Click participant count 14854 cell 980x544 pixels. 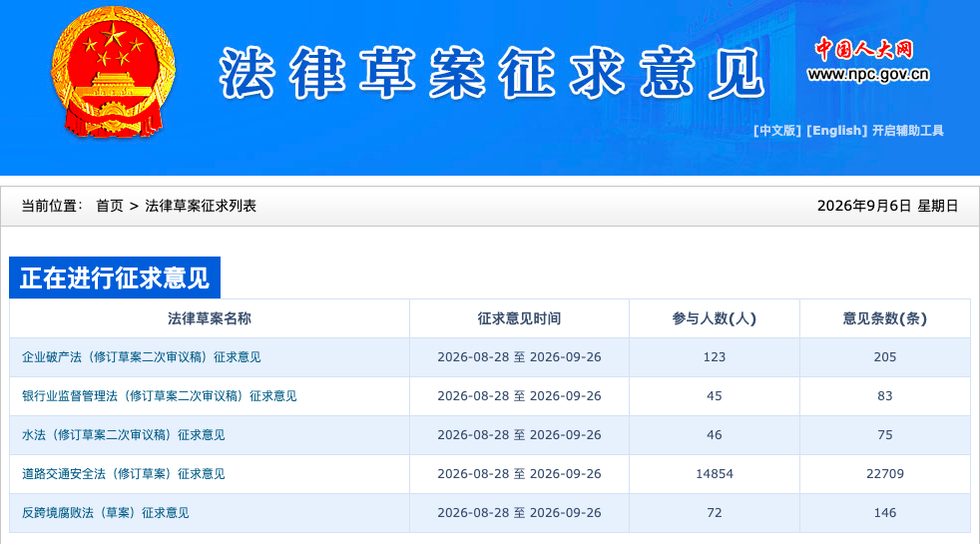click(x=715, y=474)
